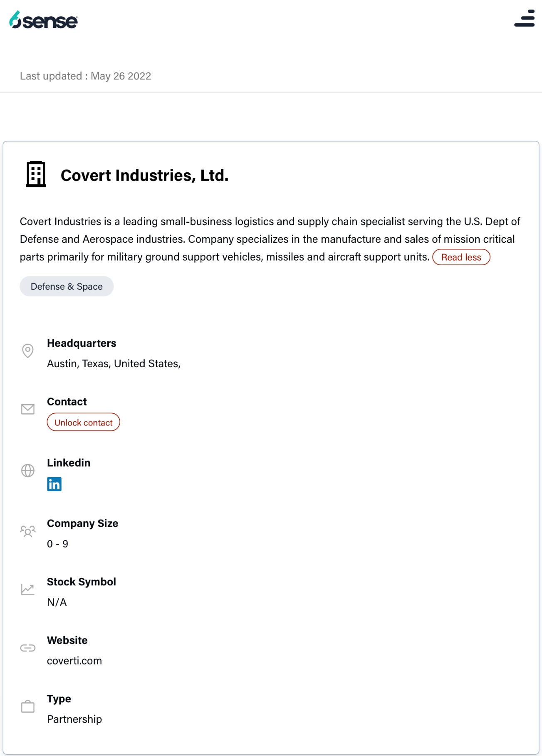This screenshot has height=756, width=542.
Task: Click the Linkedin label
Action: coord(69,463)
